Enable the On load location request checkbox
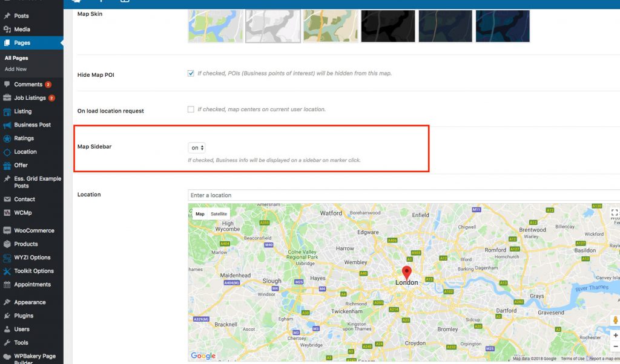620x364 pixels. pyautogui.click(x=191, y=109)
